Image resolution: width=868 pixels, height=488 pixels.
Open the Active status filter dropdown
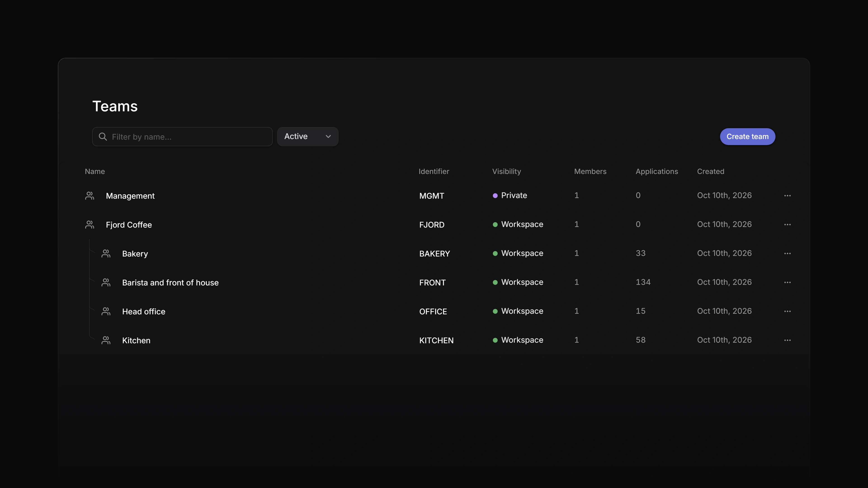308,136
